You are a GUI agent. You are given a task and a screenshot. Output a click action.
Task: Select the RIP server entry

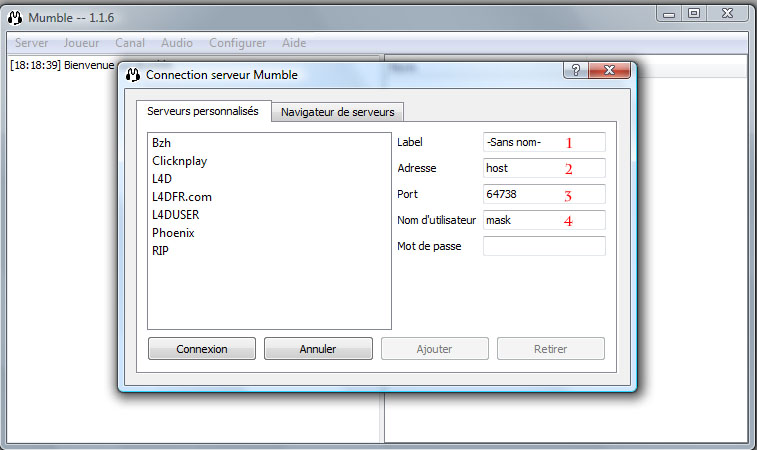click(269, 251)
